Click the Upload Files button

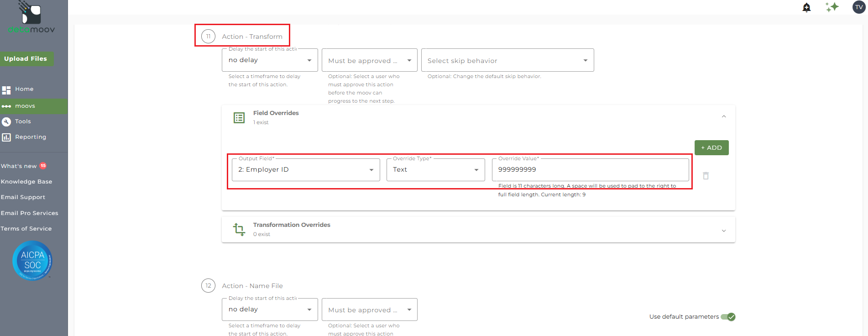pyautogui.click(x=26, y=59)
